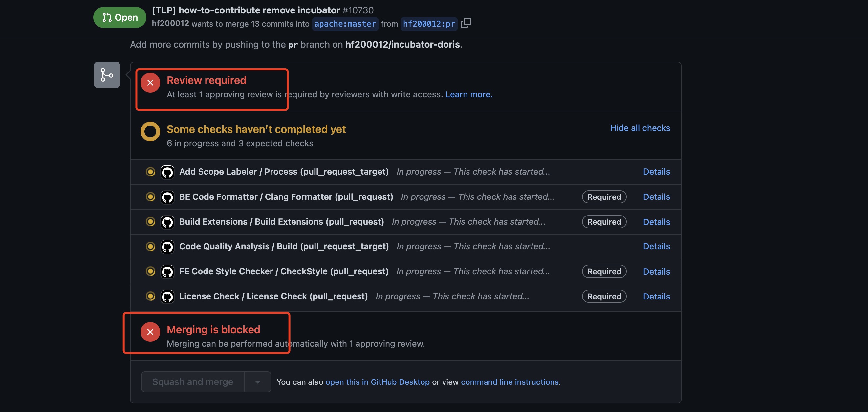The height and width of the screenshot is (412, 868).
Task: Open Details for FE Code Style Checker
Action: (656, 272)
